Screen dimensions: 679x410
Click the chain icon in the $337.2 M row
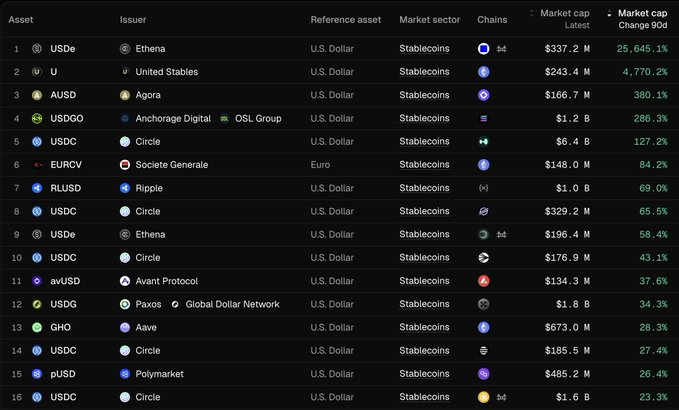click(484, 48)
